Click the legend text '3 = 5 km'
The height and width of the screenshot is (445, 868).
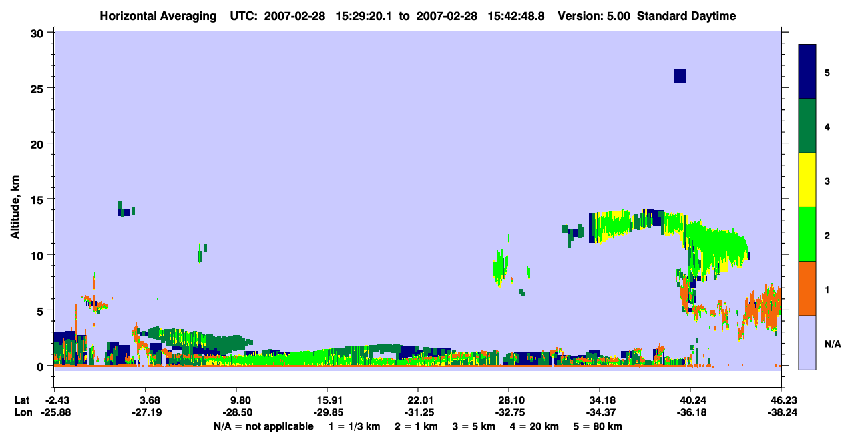tap(475, 426)
